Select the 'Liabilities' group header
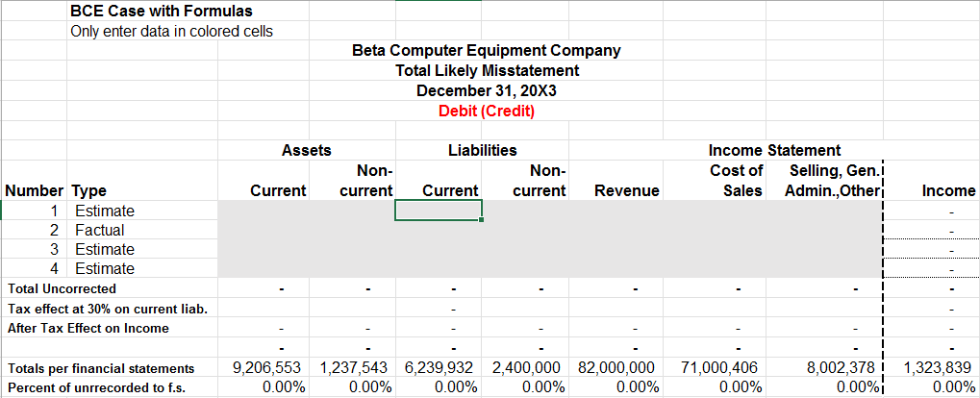The height and width of the screenshot is (398, 980). point(483,150)
